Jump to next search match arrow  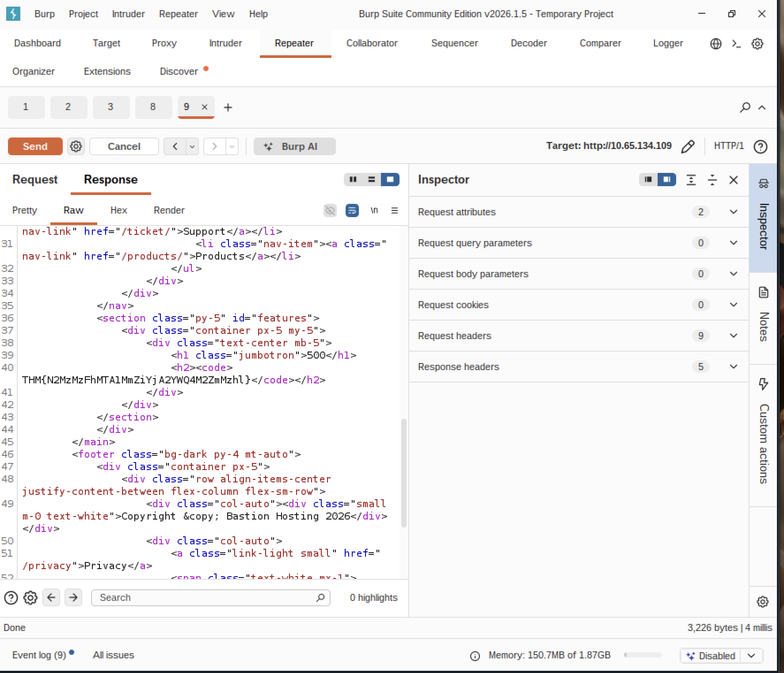tap(73, 598)
